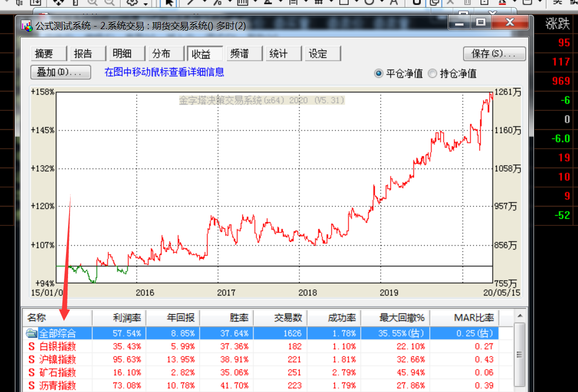The image size is (578, 392).
Task: Click the 涨跌 header in the background window
Action: [558, 24]
